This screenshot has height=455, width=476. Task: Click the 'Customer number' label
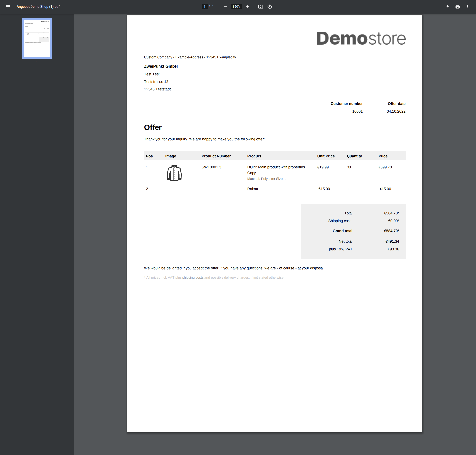click(347, 104)
